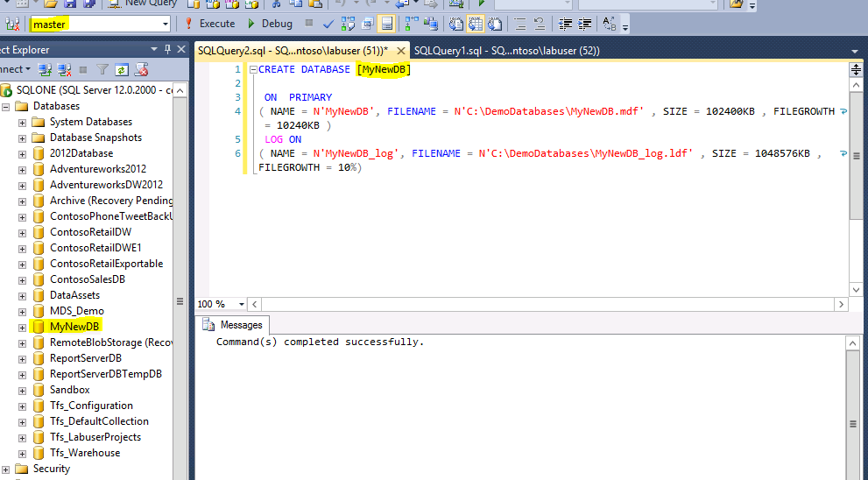Image resolution: width=868 pixels, height=480 pixels.
Task: Click the Object Explorer Stop icon
Action: tap(83, 70)
